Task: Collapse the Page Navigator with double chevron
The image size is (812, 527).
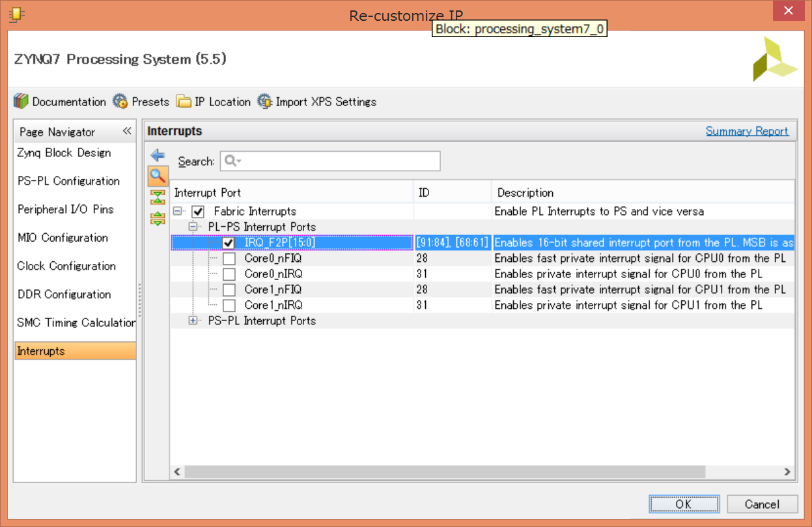Action: click(127, 131)
